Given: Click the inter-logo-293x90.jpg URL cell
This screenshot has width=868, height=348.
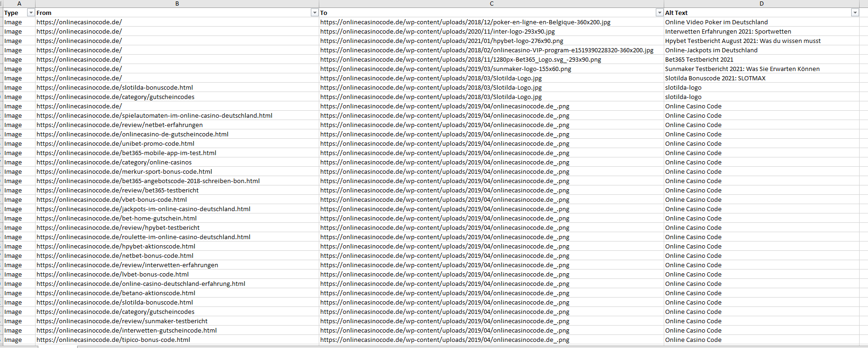Looking at the screenshot, I should 437,31.
